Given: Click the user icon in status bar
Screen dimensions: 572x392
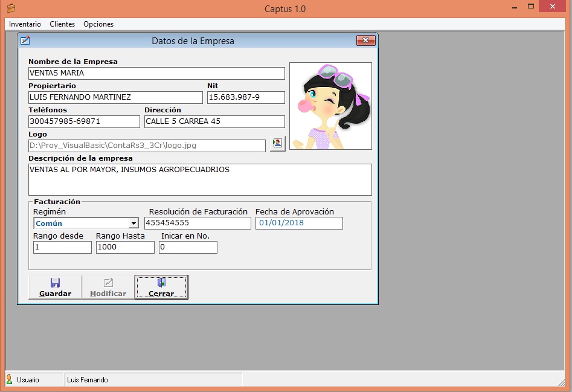Looking at the screenshot, I should 9,379.
